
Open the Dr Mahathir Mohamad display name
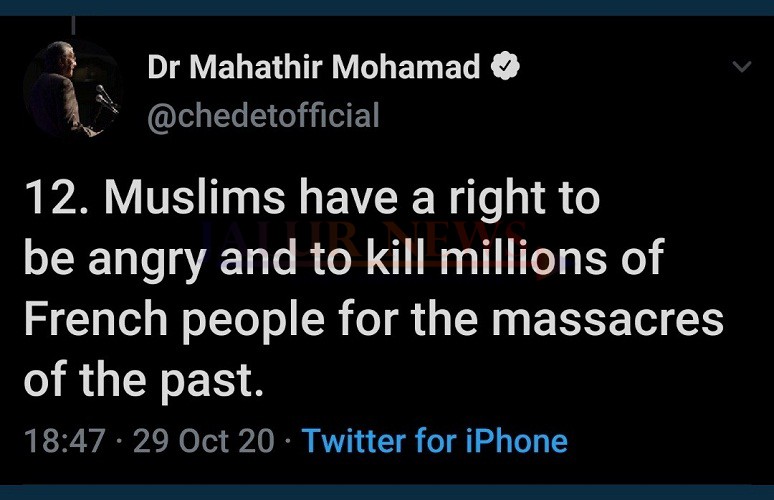click(x=313, y=66)
